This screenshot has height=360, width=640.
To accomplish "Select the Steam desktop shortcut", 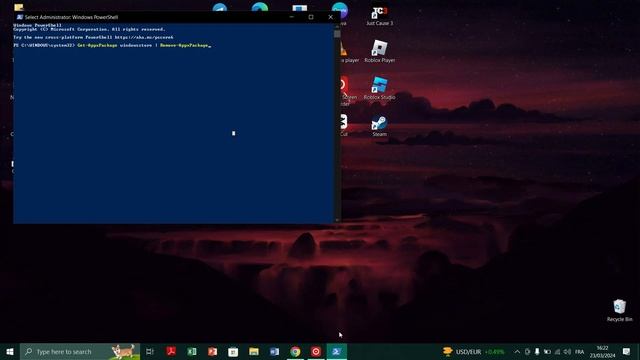I will (379, 126).
